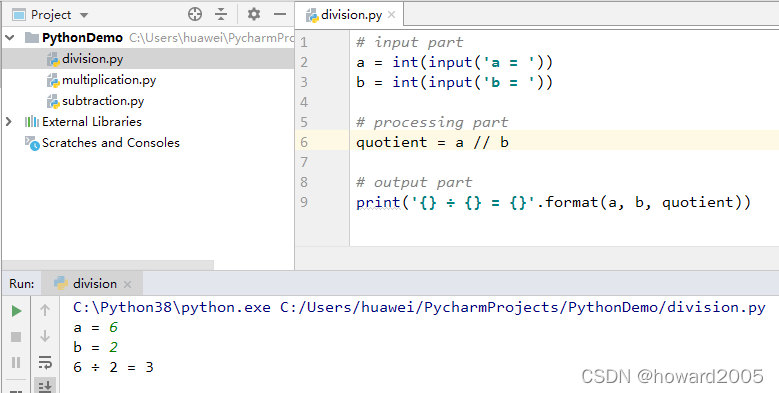Click the 'quotient = a // b' code line
Viewport: 779px width, 393px height.
432,143
